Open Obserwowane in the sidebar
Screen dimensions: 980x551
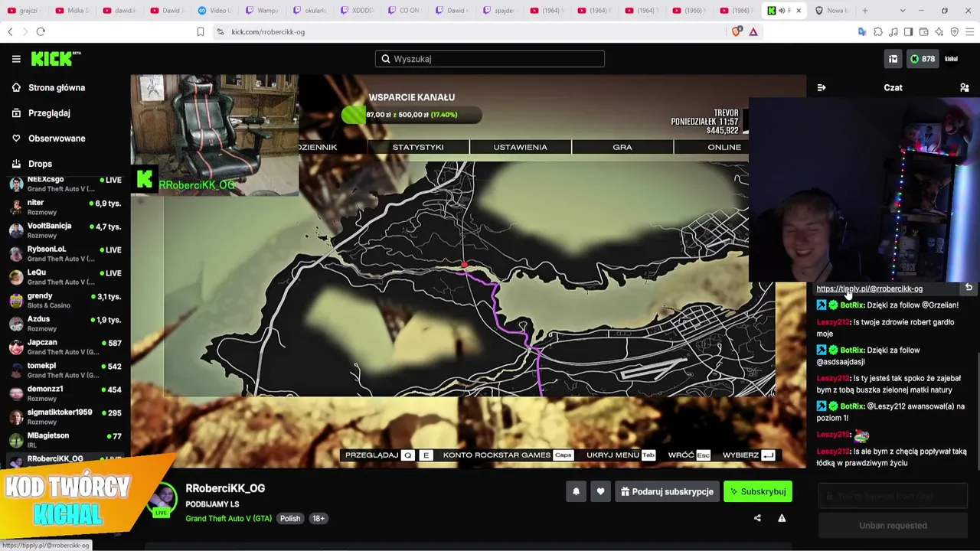click(57, 139)
